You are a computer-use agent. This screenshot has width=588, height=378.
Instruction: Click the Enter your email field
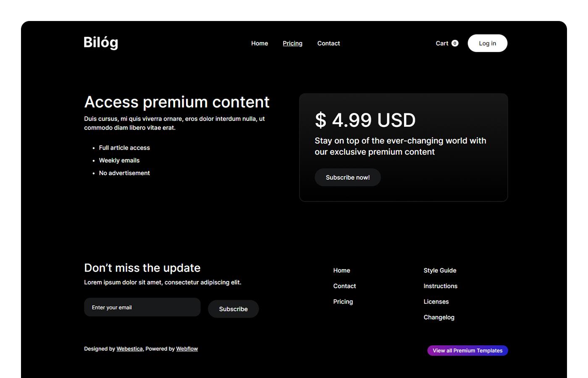142,307
